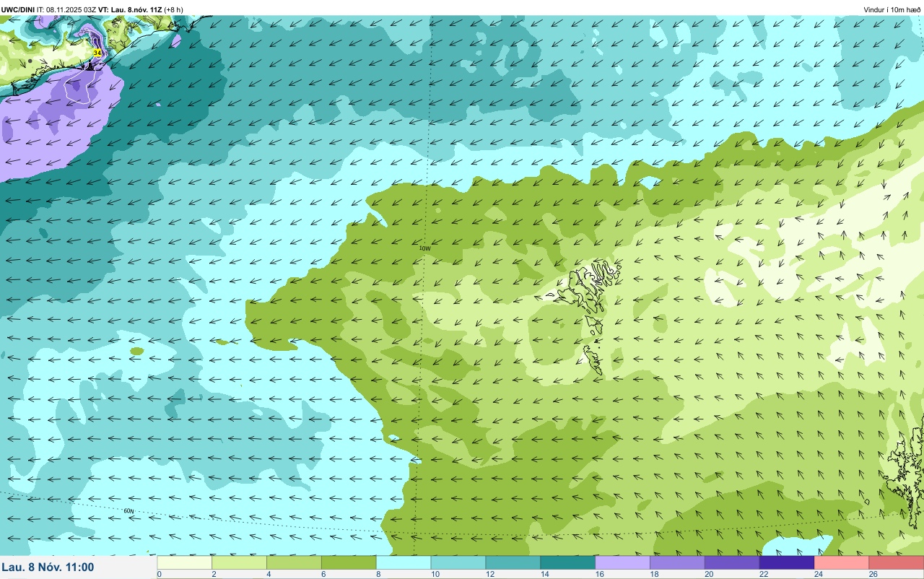Click the dark teal 14–16 legend swatch
This screenshot has width=924, height=579.
click(x=568, y=562)
